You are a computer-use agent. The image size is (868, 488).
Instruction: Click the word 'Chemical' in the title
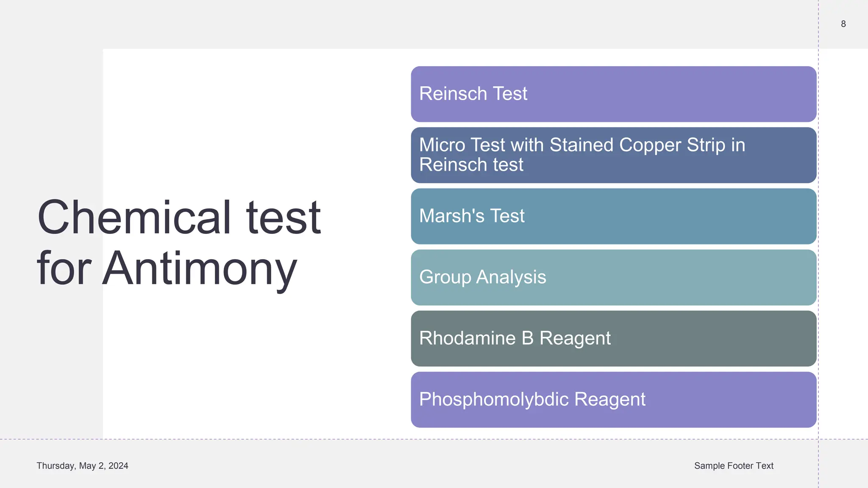coord(134,218)
